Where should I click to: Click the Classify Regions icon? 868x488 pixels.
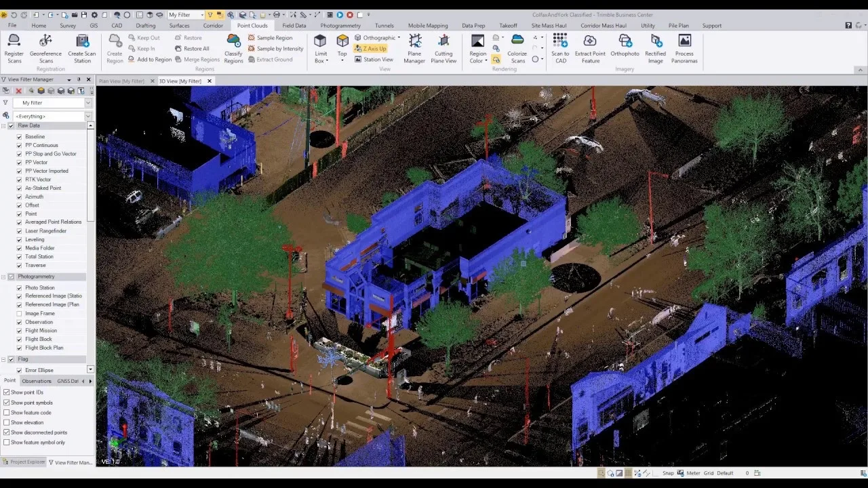click(233, 49)
